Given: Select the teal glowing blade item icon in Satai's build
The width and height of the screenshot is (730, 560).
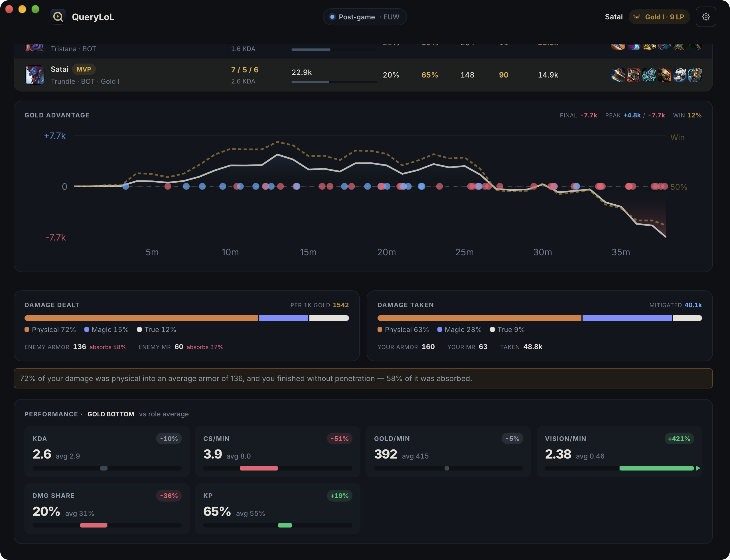Looking at the screenshot, I should pos(649,75).
